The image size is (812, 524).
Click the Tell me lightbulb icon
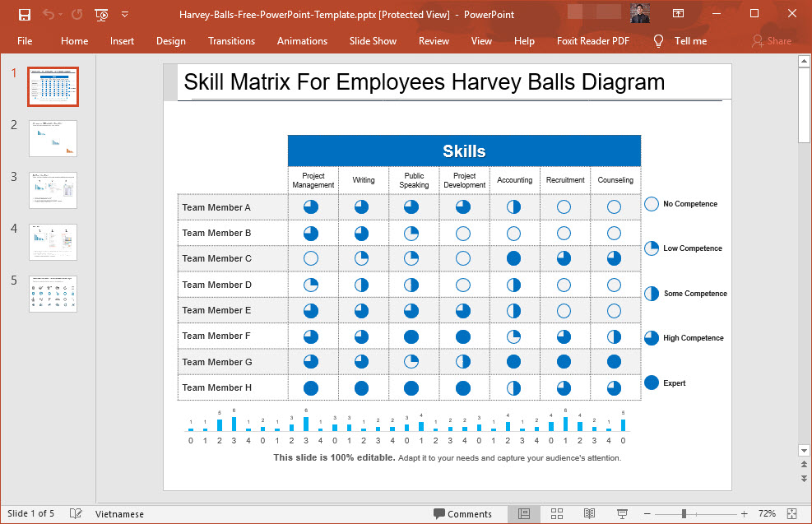(x=658, y=41)
